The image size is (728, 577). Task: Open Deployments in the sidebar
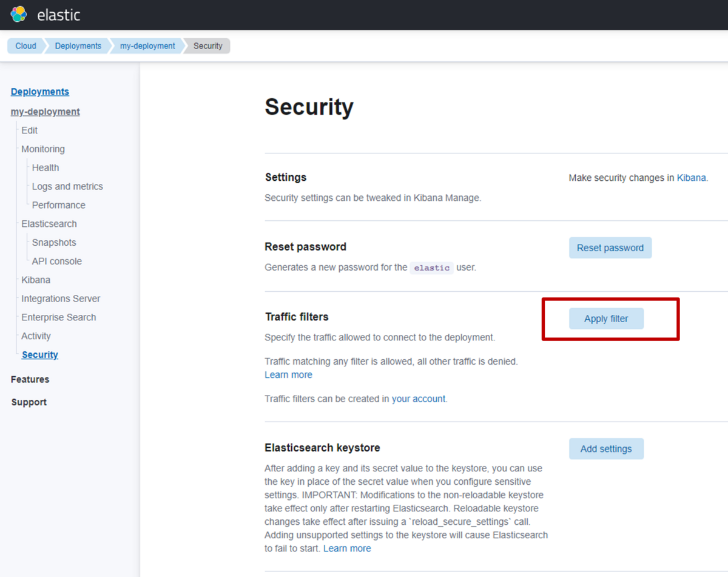(40, 92)
